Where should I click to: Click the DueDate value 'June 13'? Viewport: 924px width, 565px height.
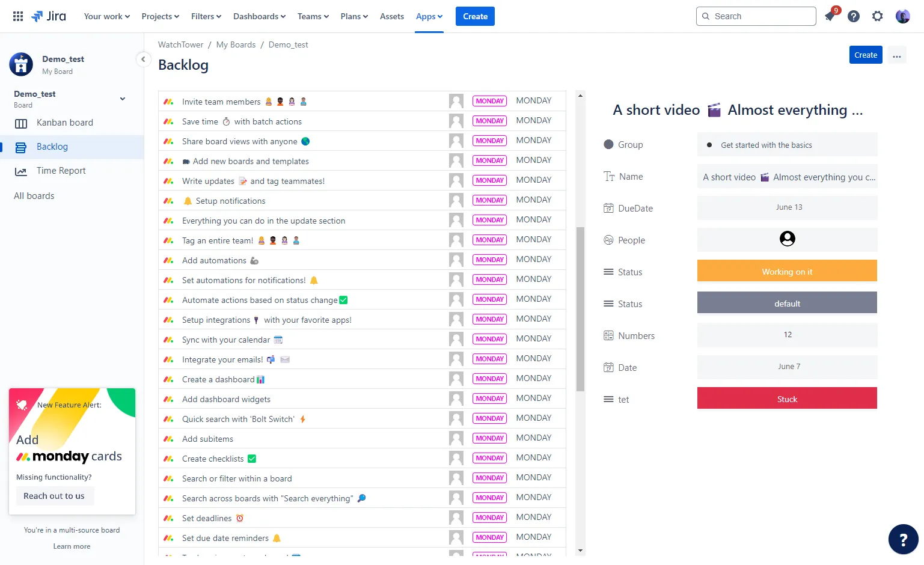coord(788,207)
